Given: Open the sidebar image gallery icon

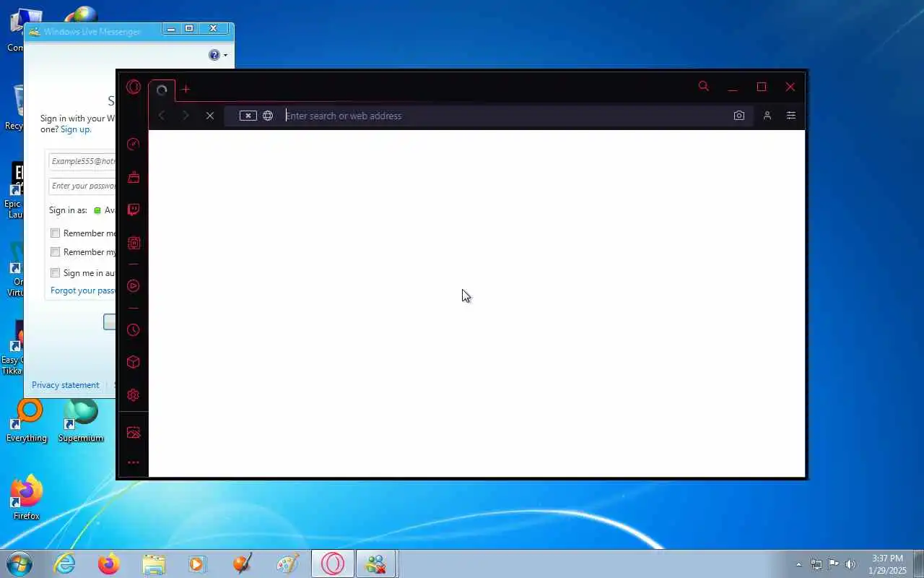Looking at the screenshot, I should 133,433.
